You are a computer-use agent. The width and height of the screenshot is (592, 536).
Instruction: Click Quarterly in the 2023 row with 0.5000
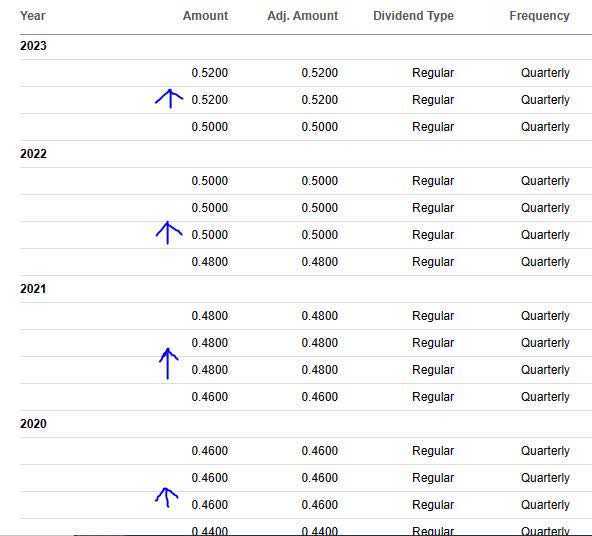[x=545, y=127]
